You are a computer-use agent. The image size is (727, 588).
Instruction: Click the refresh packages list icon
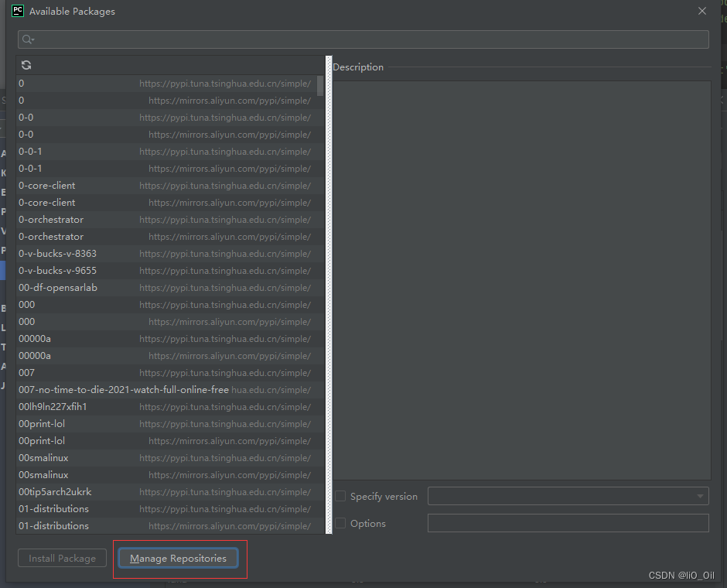pyautogui.click(x=26, y=66)
